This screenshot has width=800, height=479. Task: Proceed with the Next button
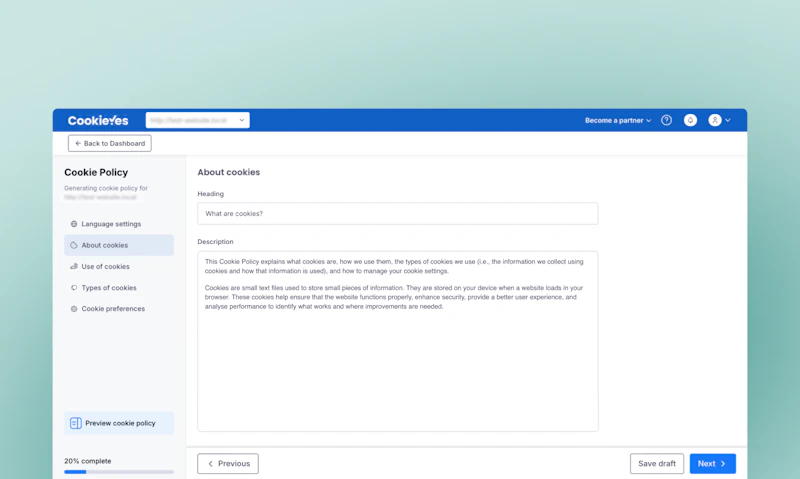click(x=713, y=464)
